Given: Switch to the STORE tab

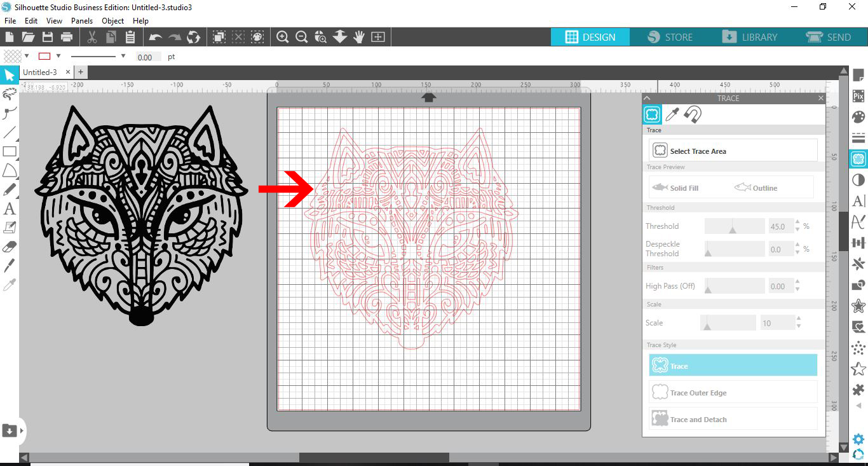Looking at the screenshot, I should coord(670,37).
